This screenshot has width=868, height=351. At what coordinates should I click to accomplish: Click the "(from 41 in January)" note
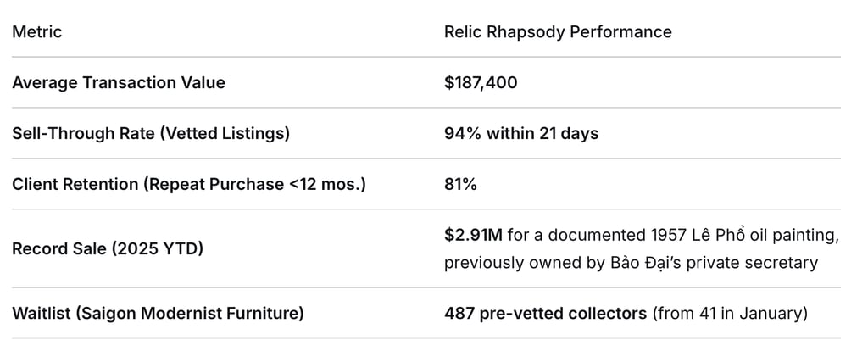729,314
